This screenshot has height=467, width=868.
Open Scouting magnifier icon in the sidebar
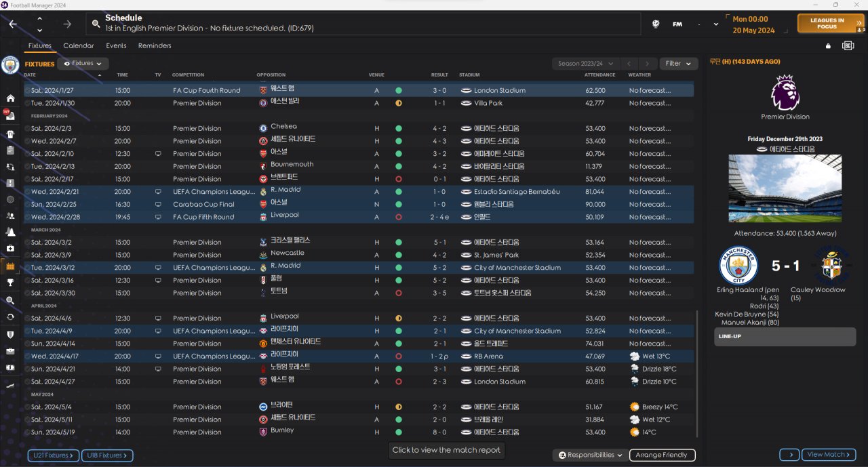[10, 300]
